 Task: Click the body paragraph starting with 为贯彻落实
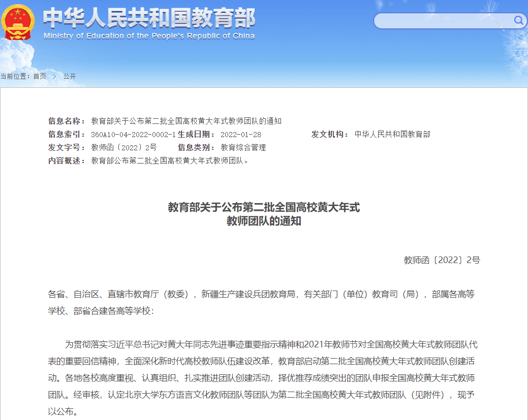pos(264,378)
